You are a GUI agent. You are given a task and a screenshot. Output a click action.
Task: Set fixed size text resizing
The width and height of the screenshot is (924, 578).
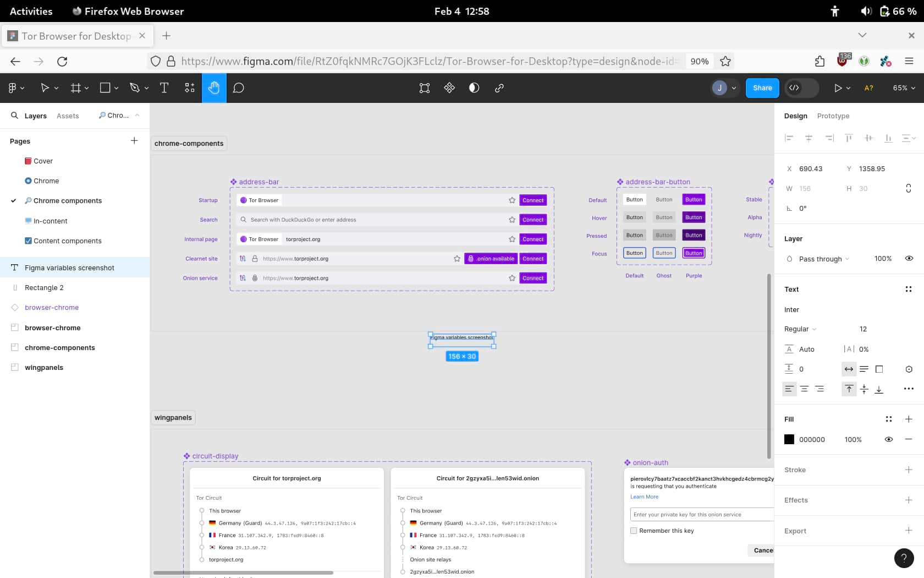point(879,369)
